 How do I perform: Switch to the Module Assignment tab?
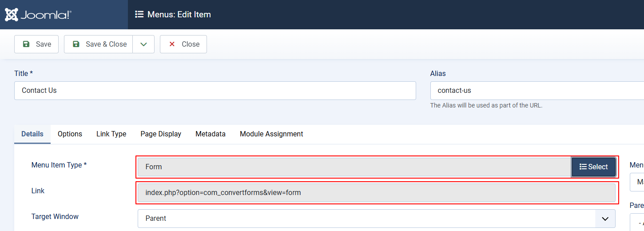click(x=271, y=134)
